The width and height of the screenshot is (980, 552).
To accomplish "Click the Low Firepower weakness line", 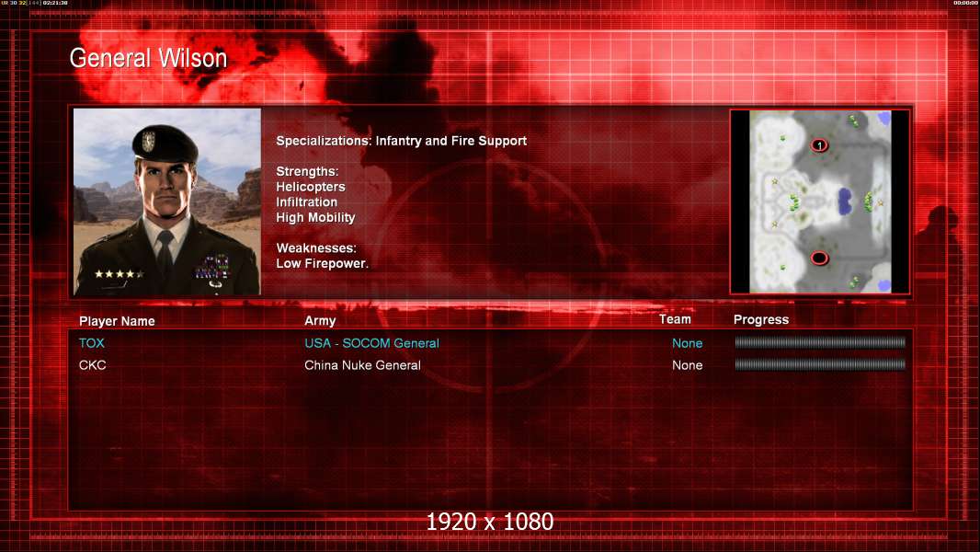I will pyautogui.click(x=323, y=263).
